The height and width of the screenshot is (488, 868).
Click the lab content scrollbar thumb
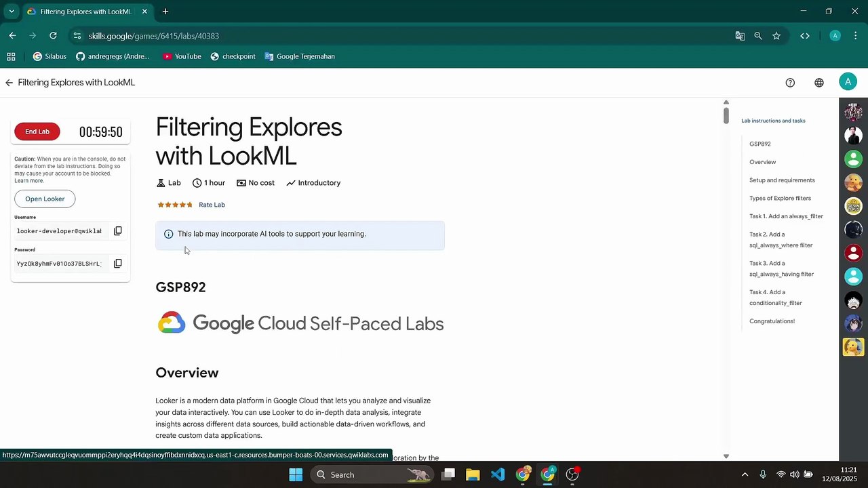pyautogui.click(x=726, y=116)
